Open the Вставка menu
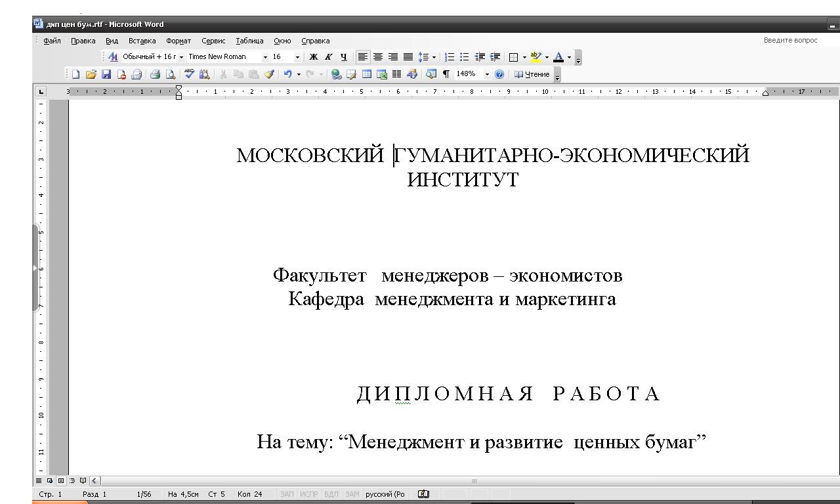The width and height of the screenshot is (840, 504). click(142, 41)
